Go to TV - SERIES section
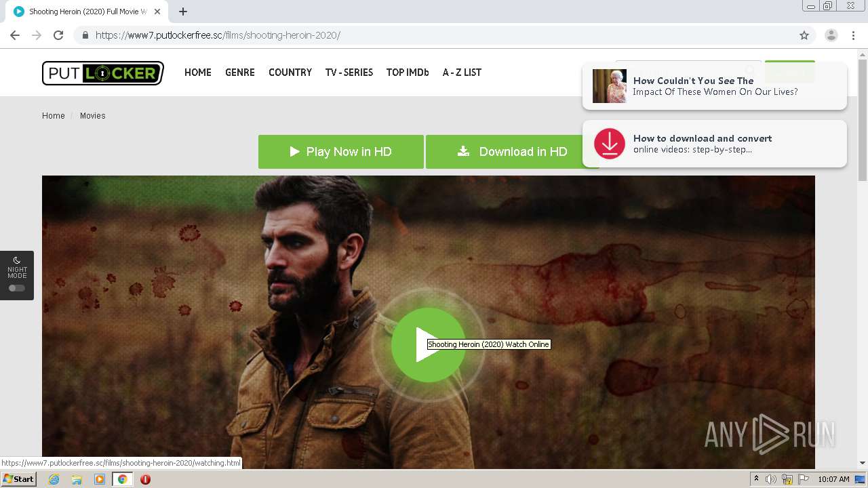 point(349,73)
